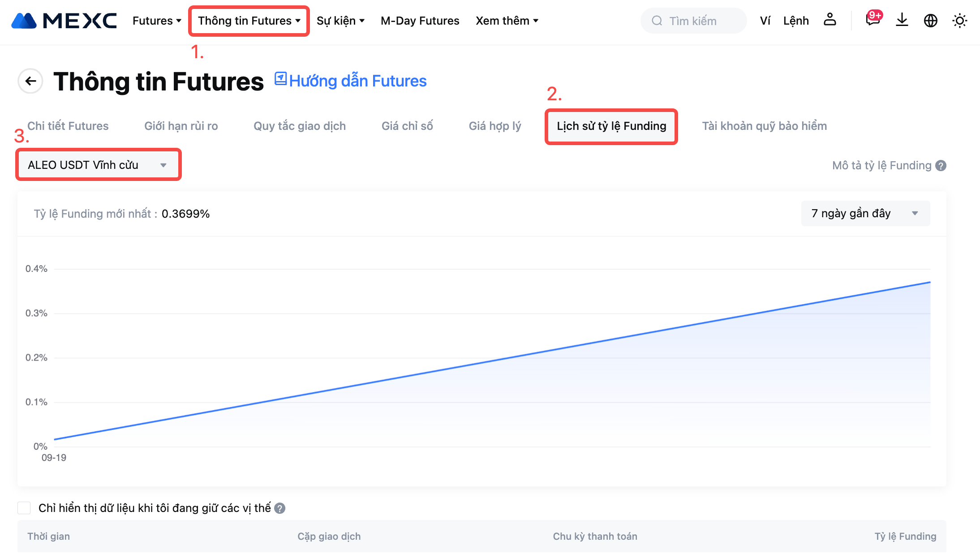Expand the ALEO USDT Vĩnh cửu dropdown
This screenshot has width=980, height=559.
click(x=98, y=165)
